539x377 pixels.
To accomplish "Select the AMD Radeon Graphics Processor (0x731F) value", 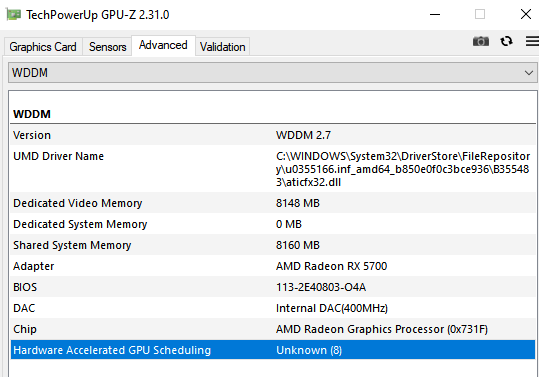I will (x=382, y=329).
